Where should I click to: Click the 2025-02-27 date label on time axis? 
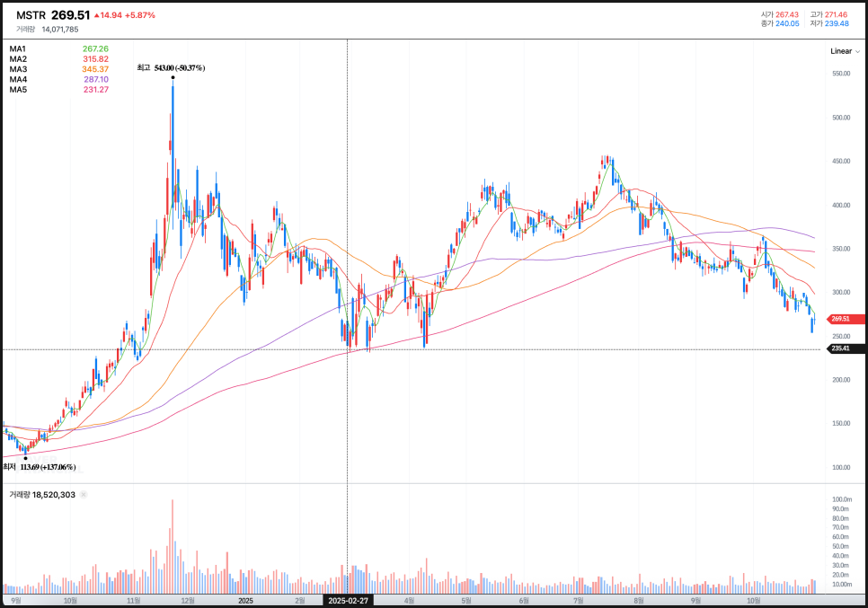pyautogui.click(x=347, y=600)
